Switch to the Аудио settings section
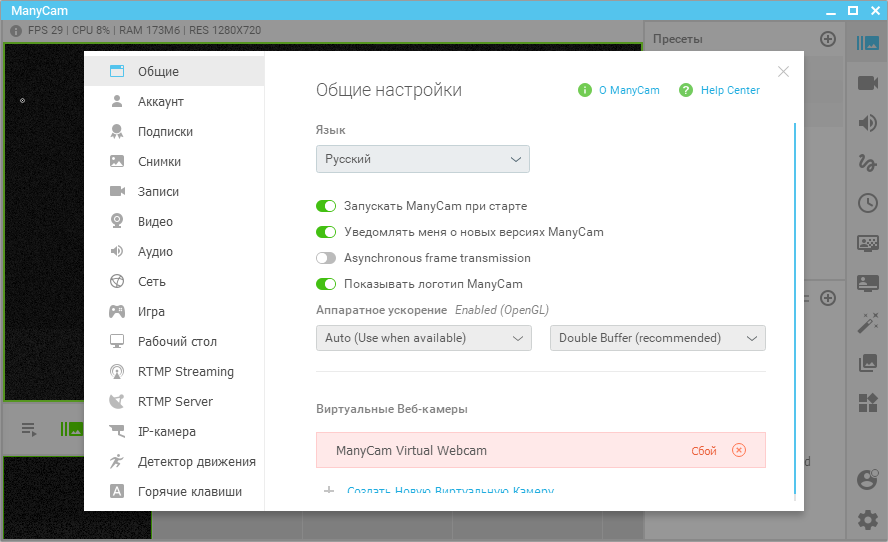 [x=155, y=252]
